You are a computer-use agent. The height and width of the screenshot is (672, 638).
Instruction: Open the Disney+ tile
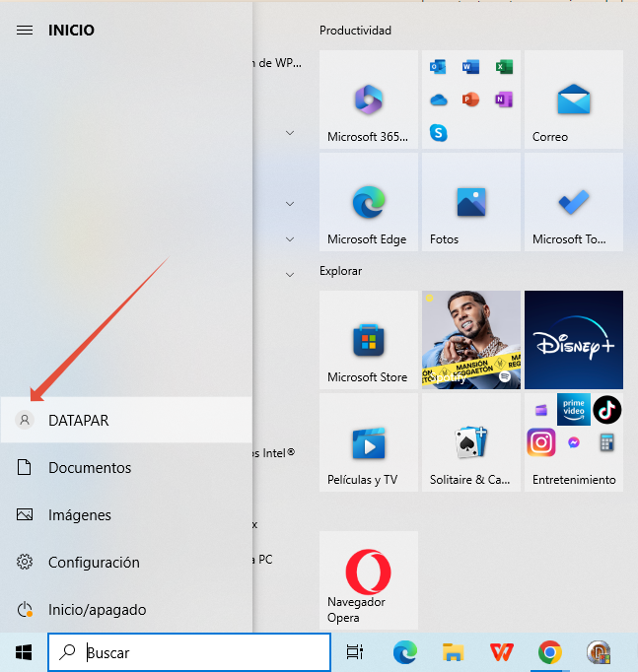pos(574,340)
